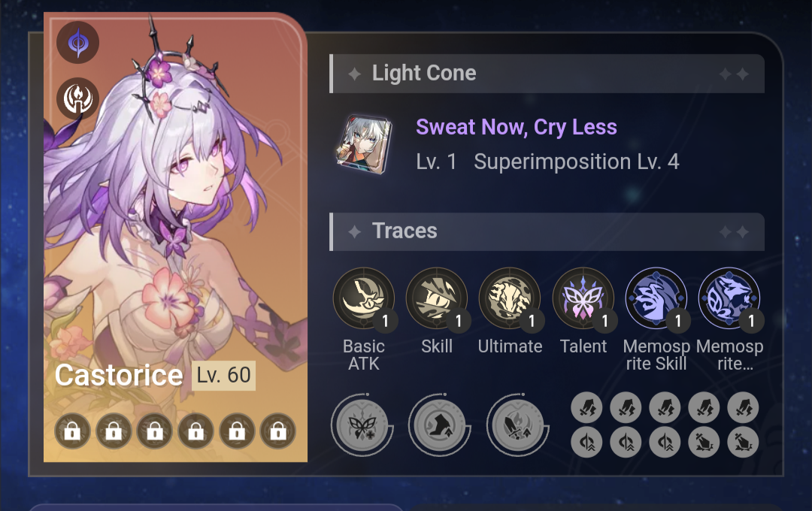Select the butterfly bonus ability trace
The width and height of the screenshot is (812, 511).
[x=362, y=425]
